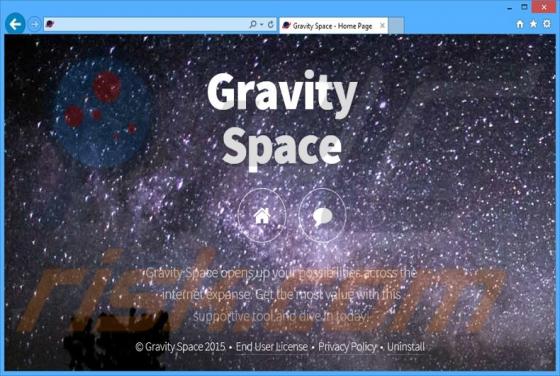
Task: Click the browser Home icon
Action: [x=520, y=24]
